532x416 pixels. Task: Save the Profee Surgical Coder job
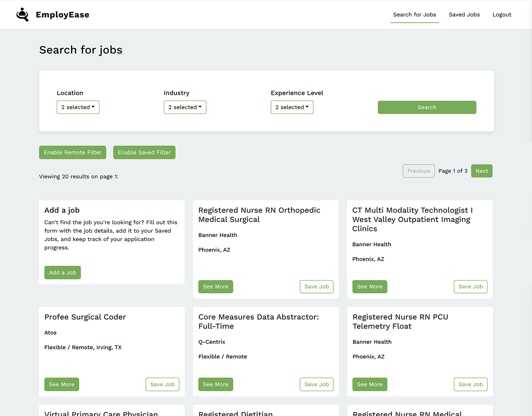coord(162,384)
